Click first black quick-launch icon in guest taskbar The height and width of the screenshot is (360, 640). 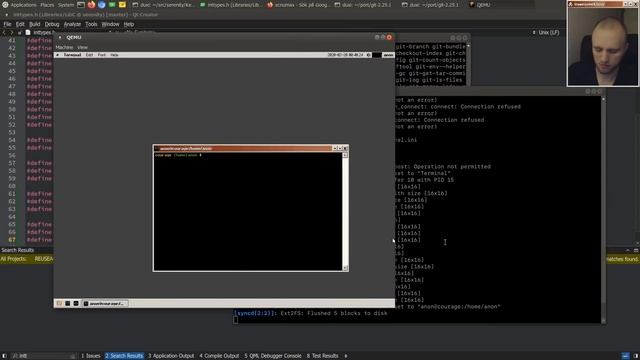coord(68,303)
